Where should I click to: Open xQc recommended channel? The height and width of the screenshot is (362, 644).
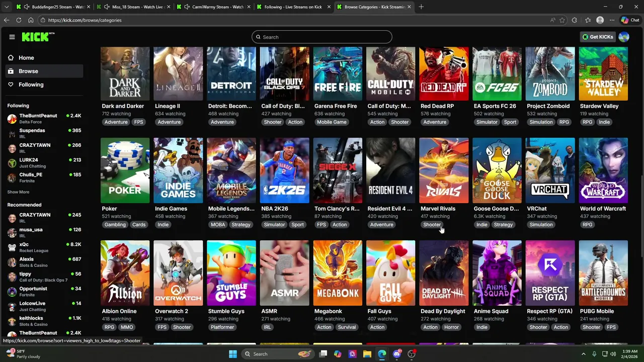point(44,247)
